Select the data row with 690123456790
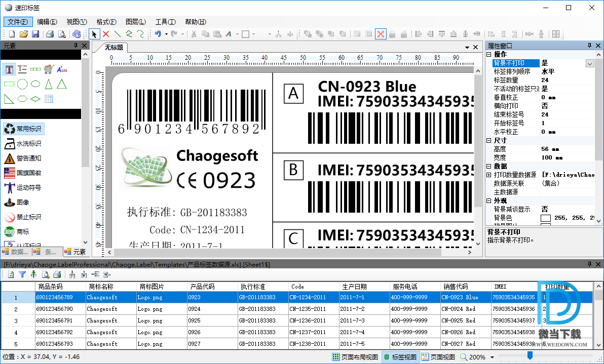The width and height of the screenshot is (604, 364). 296,309
